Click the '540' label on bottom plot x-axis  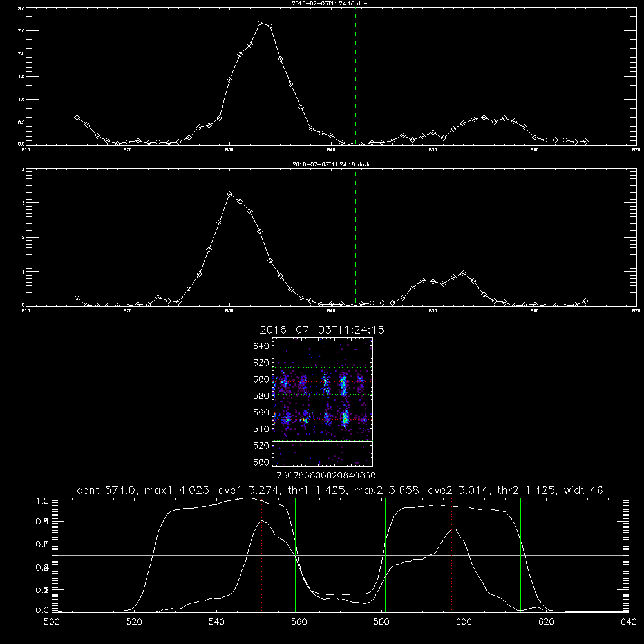[216, 622]
